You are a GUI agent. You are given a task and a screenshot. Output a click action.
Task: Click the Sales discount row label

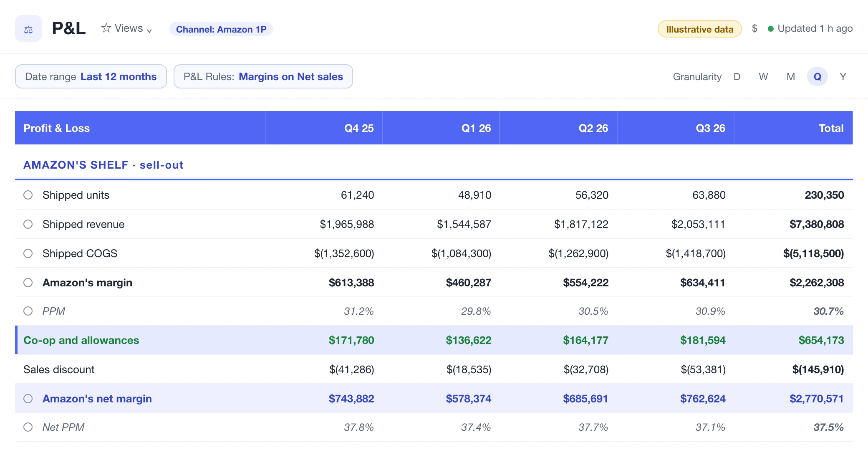(x=59, y=369)
